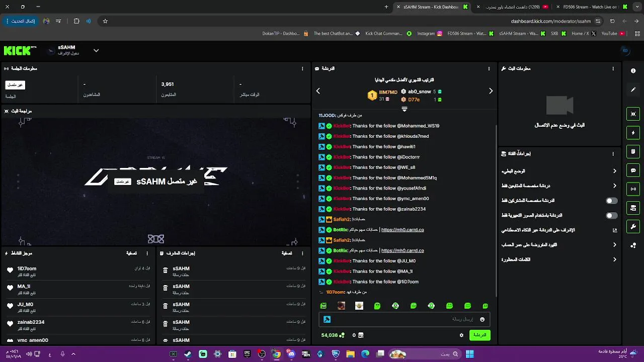Click trash icon on first sSAHM moderator action

(x=166, y=270)
